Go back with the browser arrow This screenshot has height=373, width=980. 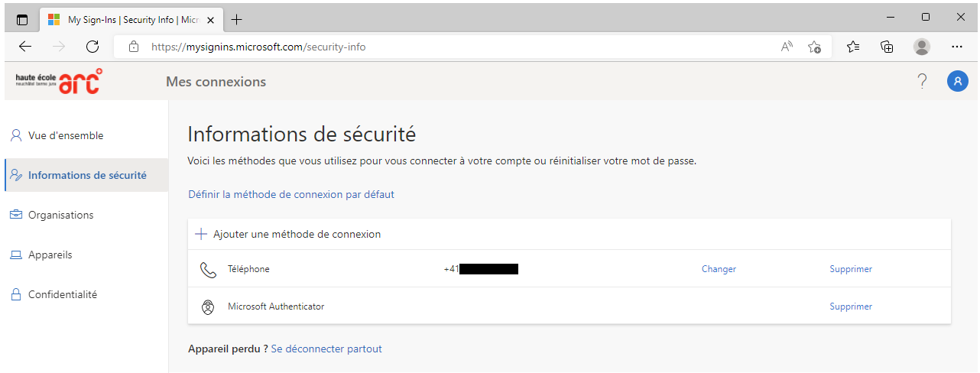coord(25,47)
